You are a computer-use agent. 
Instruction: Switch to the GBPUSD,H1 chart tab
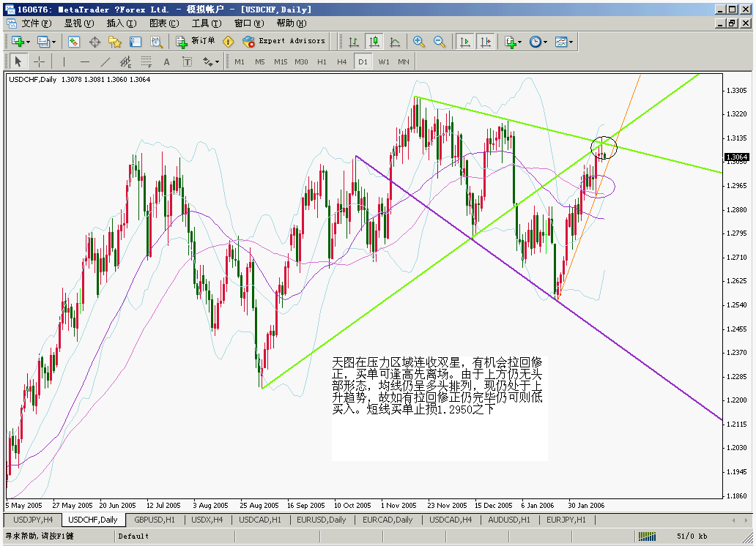tap(155, 520)
